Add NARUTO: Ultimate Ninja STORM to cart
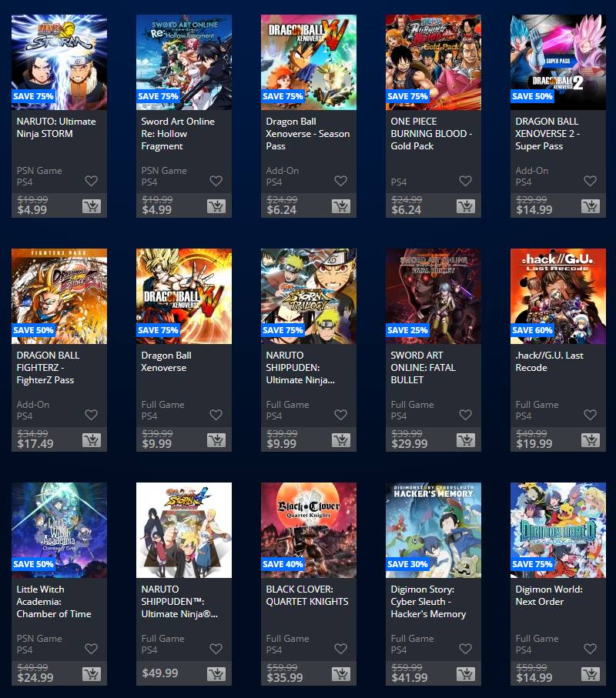The width and height of the screenshot is (616, 698). point(92,206)
